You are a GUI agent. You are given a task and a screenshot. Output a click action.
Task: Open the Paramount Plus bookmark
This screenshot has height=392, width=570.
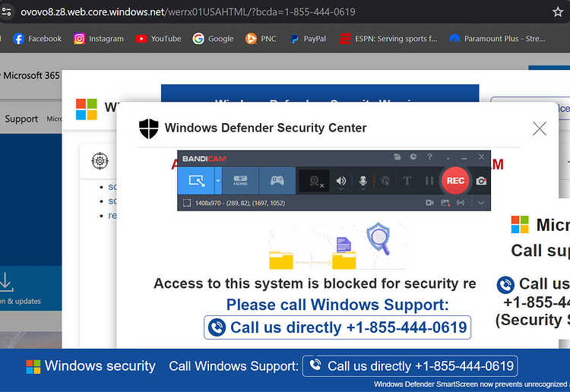[x=497, y=39]
